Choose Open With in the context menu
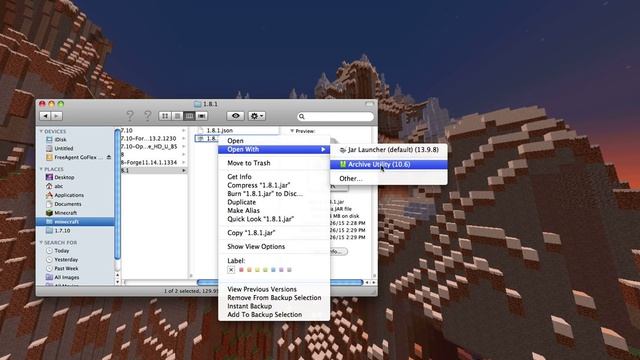This screenshot has height=360, width=640. point(274,149)
